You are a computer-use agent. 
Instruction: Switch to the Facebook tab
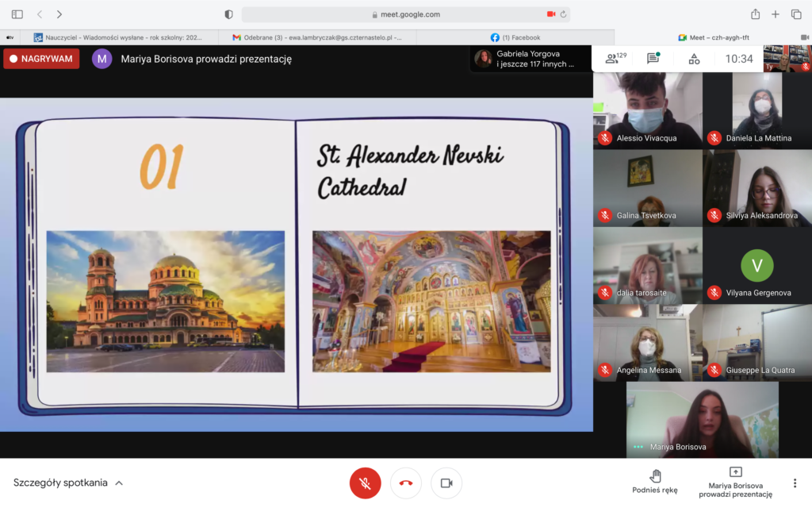(515, 37)
